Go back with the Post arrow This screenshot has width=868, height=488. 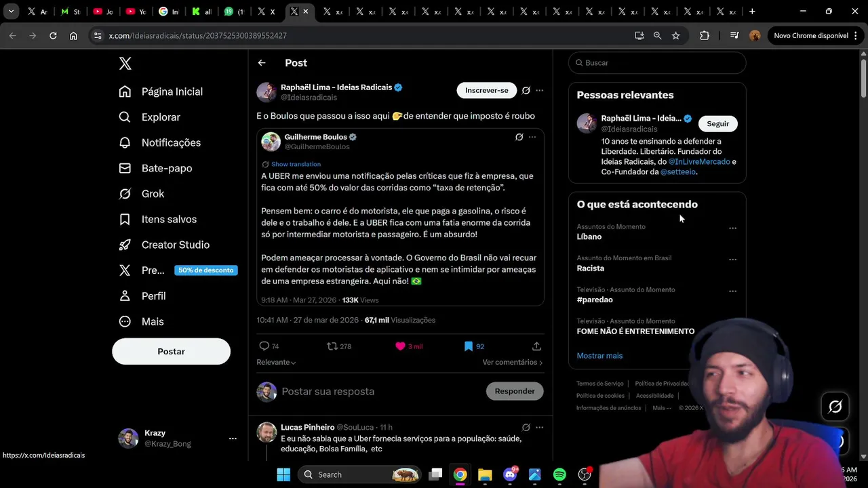tap(262, 63)
